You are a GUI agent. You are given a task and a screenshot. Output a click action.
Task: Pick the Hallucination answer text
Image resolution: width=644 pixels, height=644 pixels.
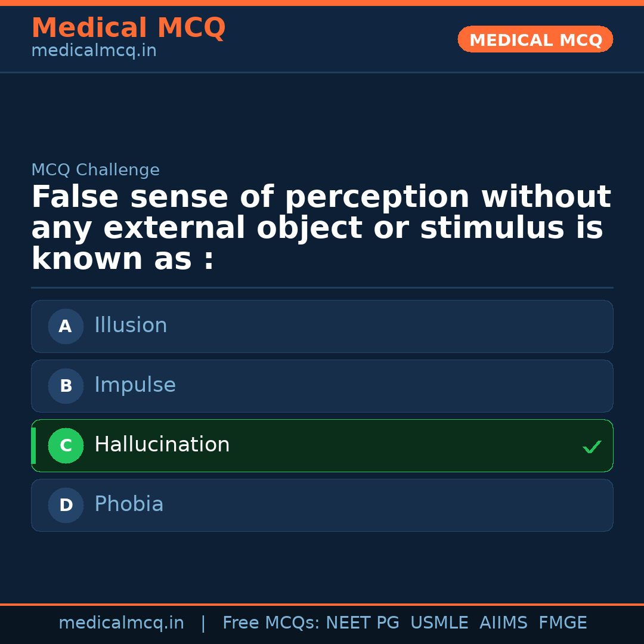click(x=162, y=445)
